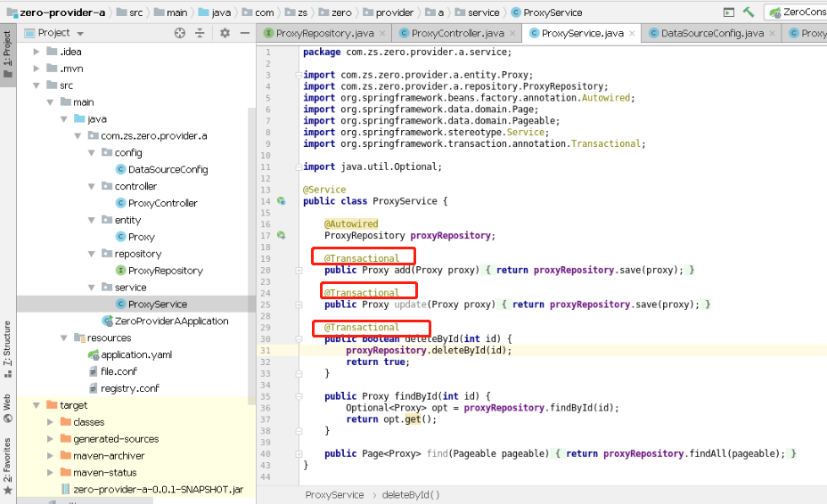827x504 pixels.
Task: Click gutter icon beside class ProxyService line
Action: click(x=282, y=201)
